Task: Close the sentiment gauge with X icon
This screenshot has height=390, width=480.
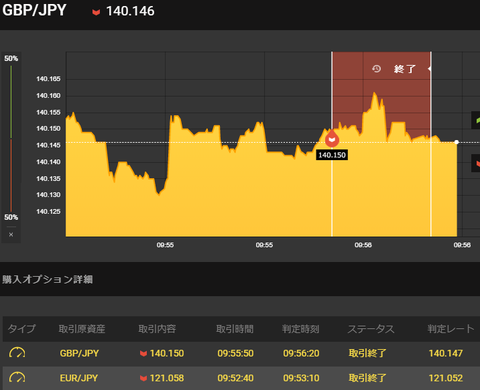Action: [x=11, y=235]
